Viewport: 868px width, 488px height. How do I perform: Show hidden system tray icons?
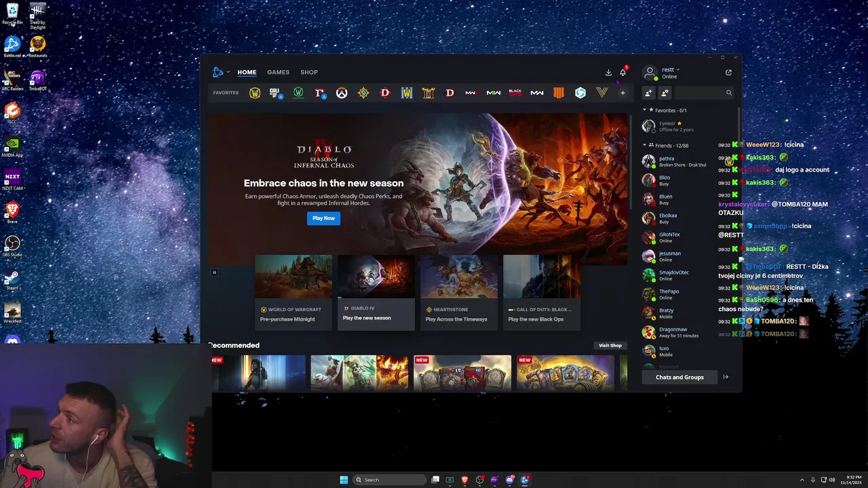tap(802, 480)
